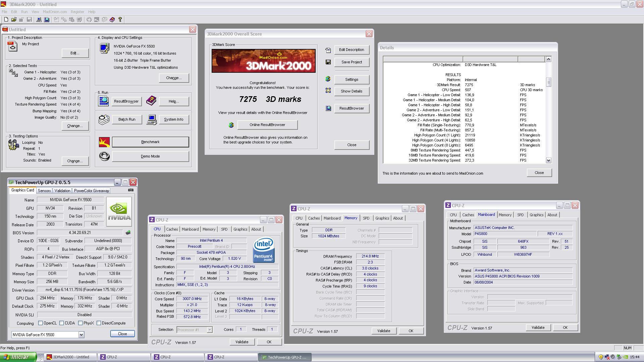Click the ResultBrowser icon in Run section
Screen dimensions: 644x362
click(103, 101)
